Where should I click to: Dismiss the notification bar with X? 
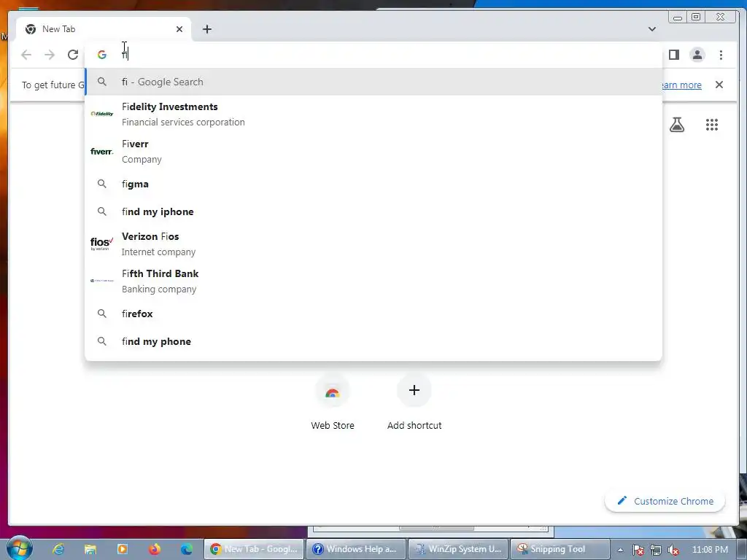(719, 85)
